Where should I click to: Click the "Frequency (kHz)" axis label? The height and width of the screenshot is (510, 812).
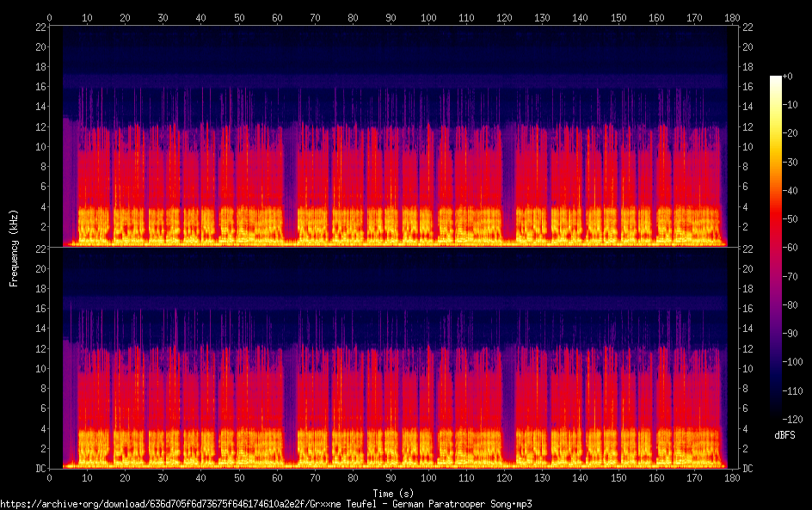(x=14, y=248)
